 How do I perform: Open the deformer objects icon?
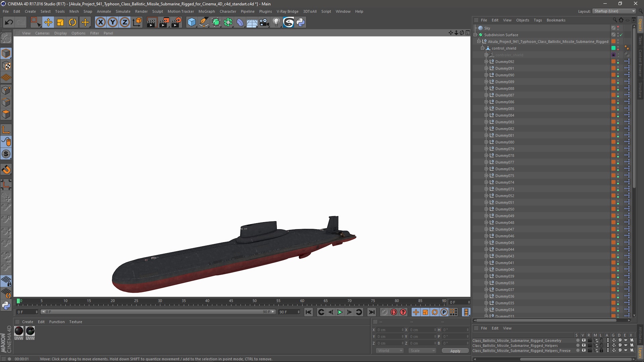pos(240,22)
